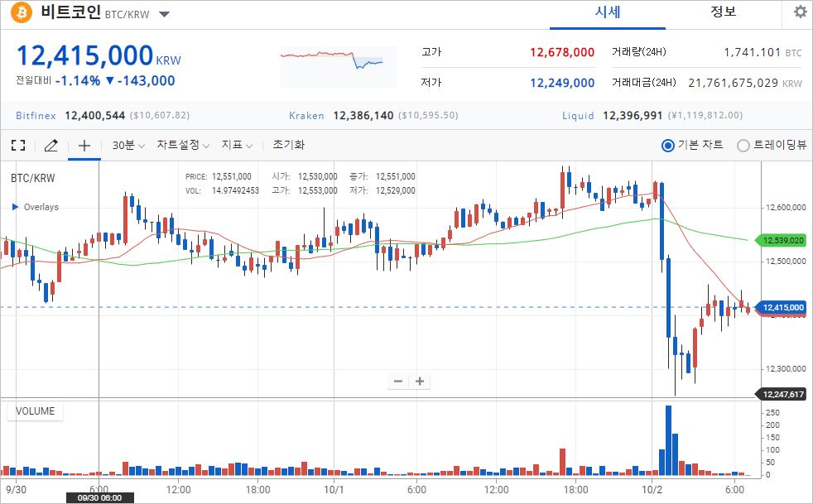Viewport: 813px width, 504px height.
Task: Open BTC/KRW market selector arrow
Action: [x=165, y=14]
